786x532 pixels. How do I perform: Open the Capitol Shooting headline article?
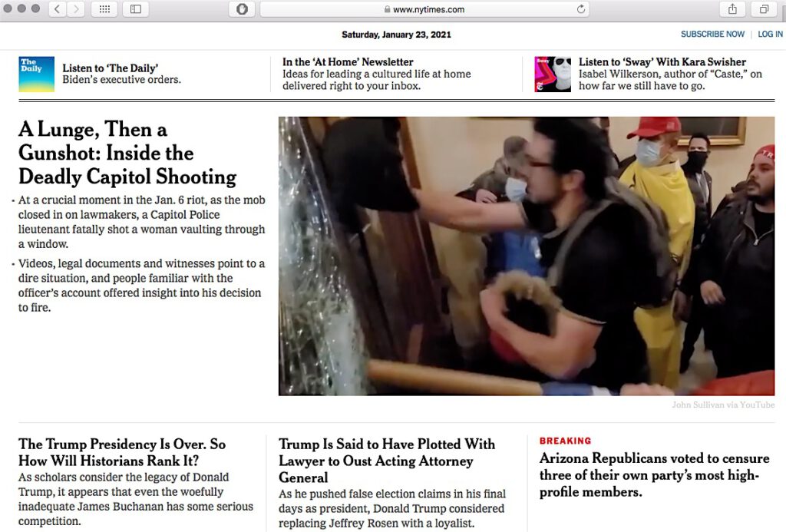point(127,153)
